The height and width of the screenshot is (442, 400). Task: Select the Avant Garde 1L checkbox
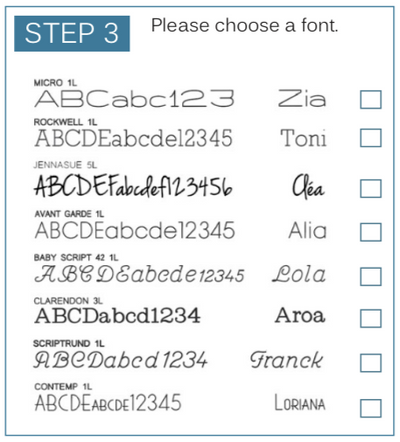tap(371, 232)
